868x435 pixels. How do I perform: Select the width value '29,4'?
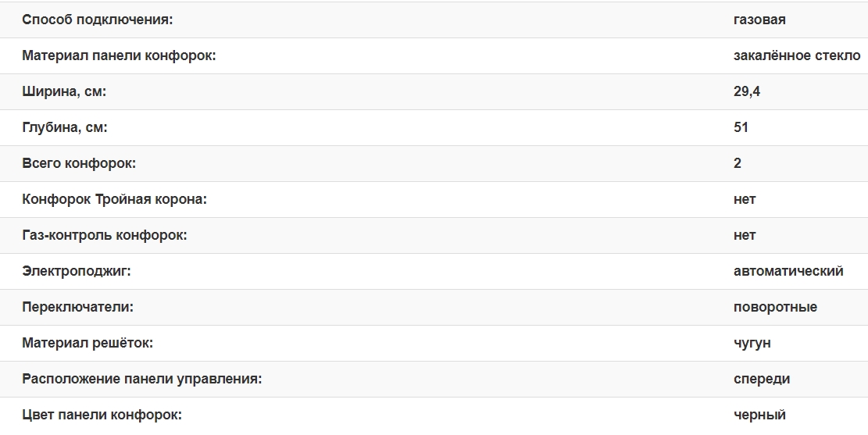[747, 91]
